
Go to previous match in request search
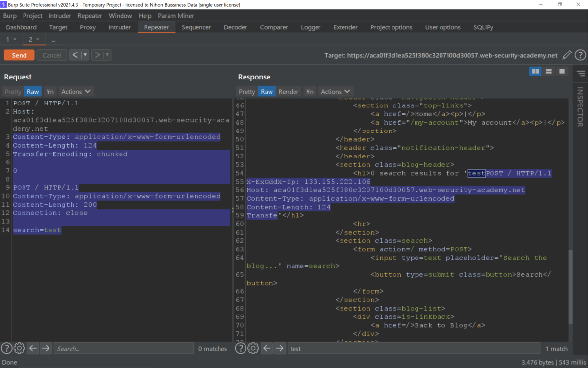coord(33,348)
